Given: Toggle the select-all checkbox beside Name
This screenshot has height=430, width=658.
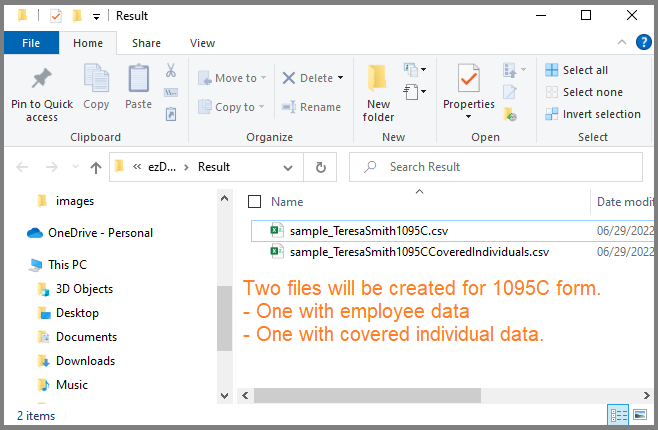Looking at the screenshot, I should [x=254, y=202].
